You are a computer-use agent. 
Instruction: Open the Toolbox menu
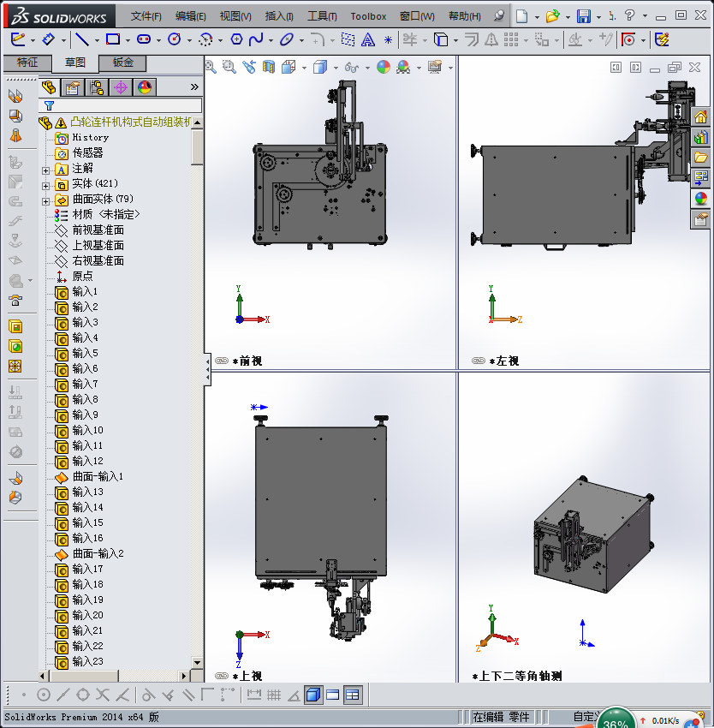tap(368, 16)
